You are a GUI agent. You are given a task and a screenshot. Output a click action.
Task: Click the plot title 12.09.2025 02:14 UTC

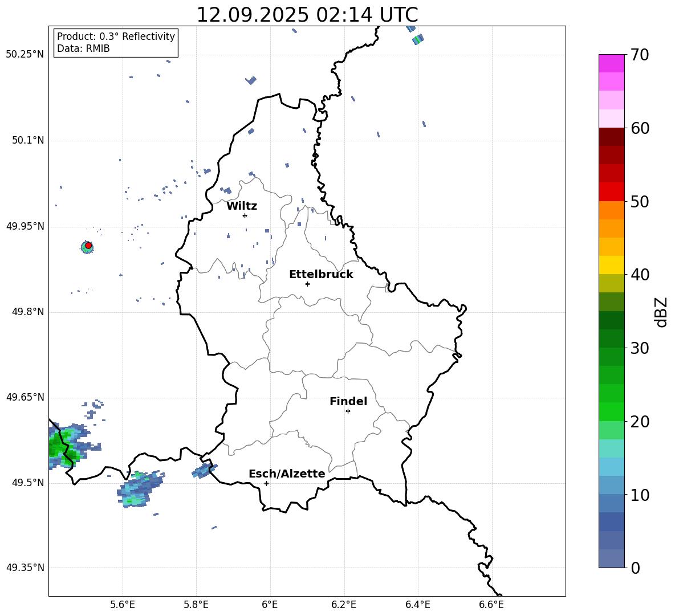pos(307,15)
